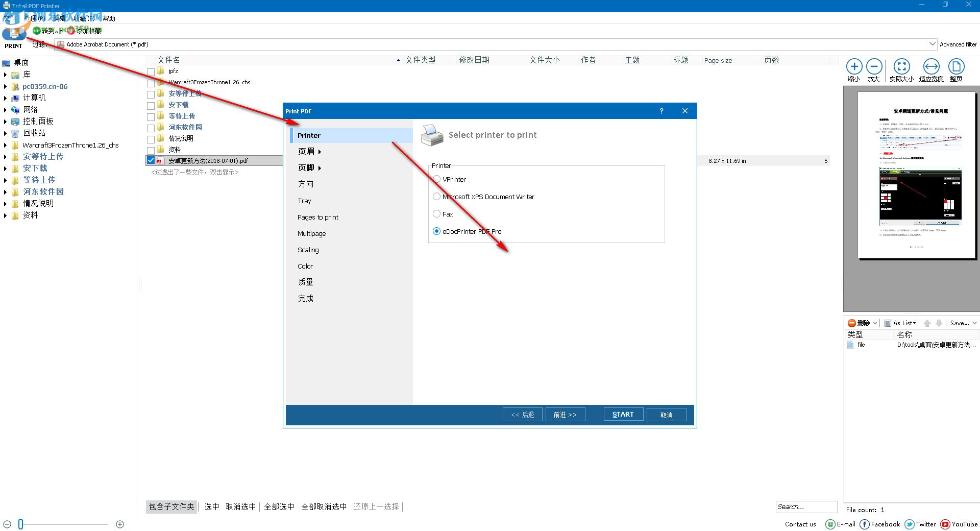Click the 实际大小 actual-size icon
The height and width of the screenshot is (531, 980).
[902, 67]
